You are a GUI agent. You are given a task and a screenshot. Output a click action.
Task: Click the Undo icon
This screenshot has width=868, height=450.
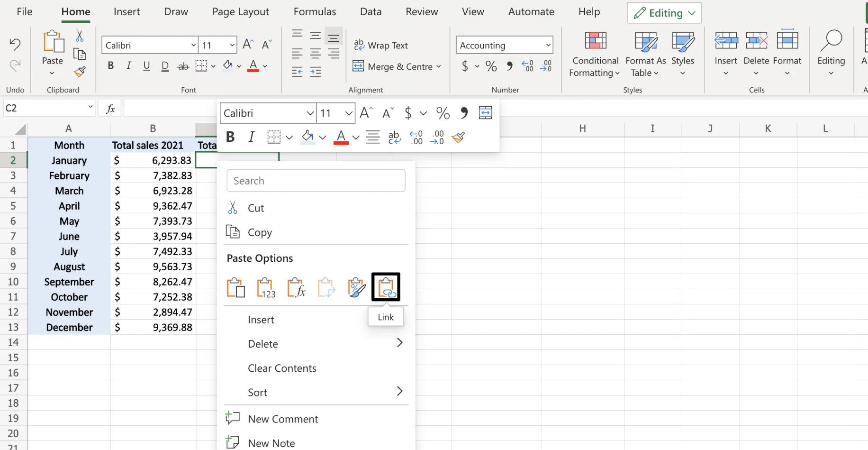pos(15,44)
